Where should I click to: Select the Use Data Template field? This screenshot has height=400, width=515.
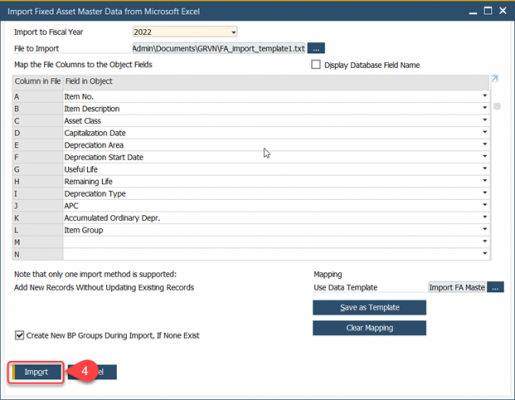point(457,287)
